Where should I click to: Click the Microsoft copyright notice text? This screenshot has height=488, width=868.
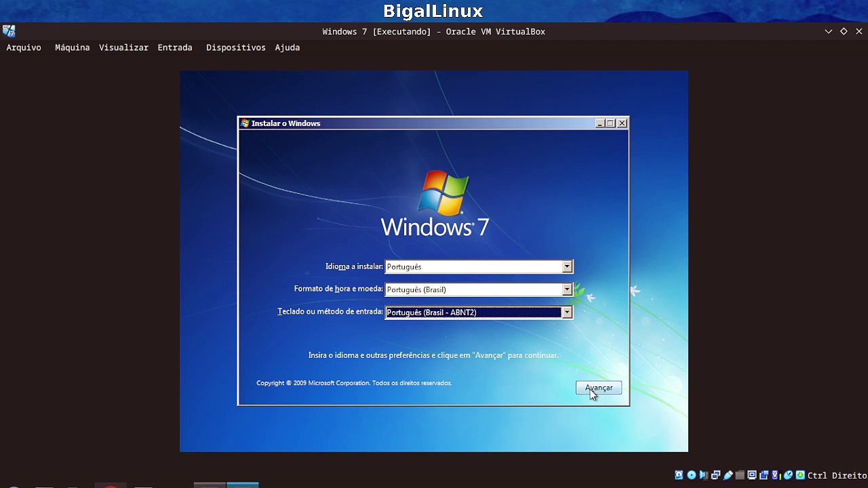354,383
